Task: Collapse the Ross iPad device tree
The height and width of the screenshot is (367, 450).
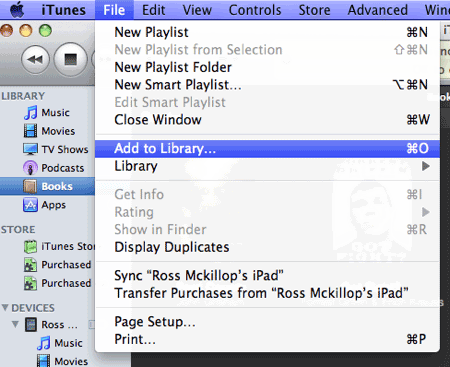Action: tap(15, 324)
